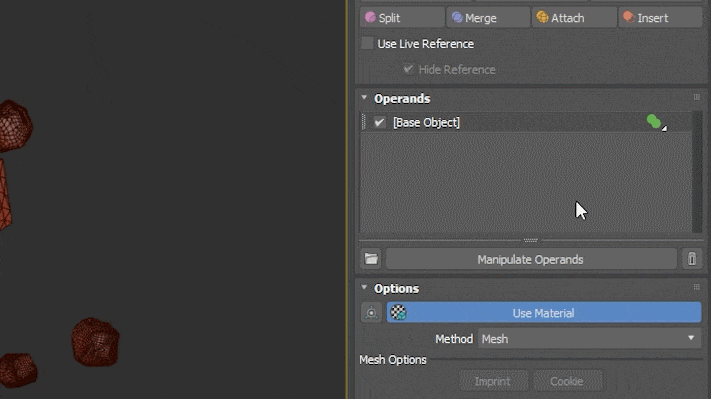Collapse the Options rollout
This screenshot has height=399, width=711.
pos(364,288)
